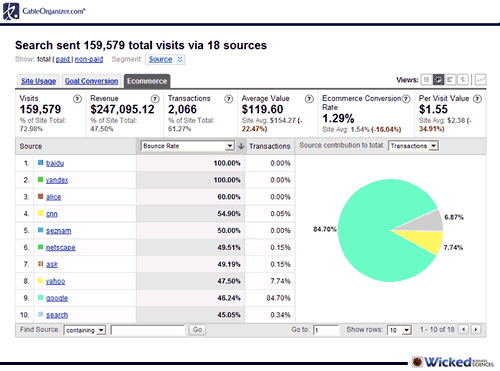Click the 1 - 10 of 18 pager text
Screen dimensions: 500x371
point(437,330)
